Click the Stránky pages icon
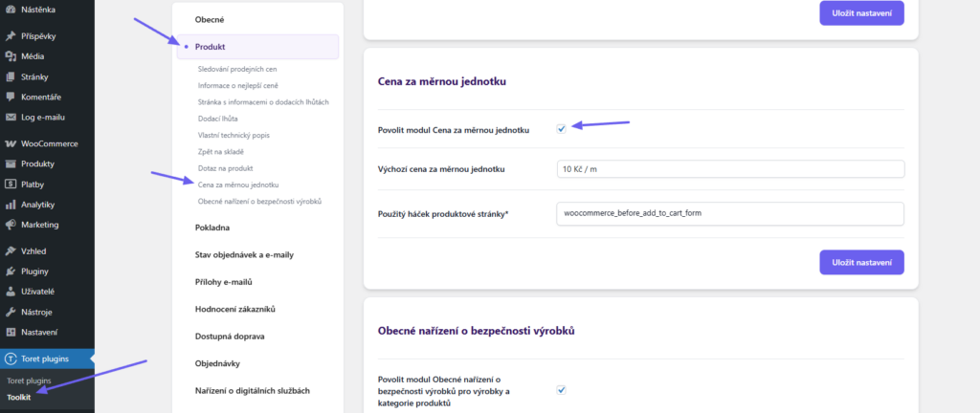Screen dimensions: 980x413 click(x=11, y=76)
